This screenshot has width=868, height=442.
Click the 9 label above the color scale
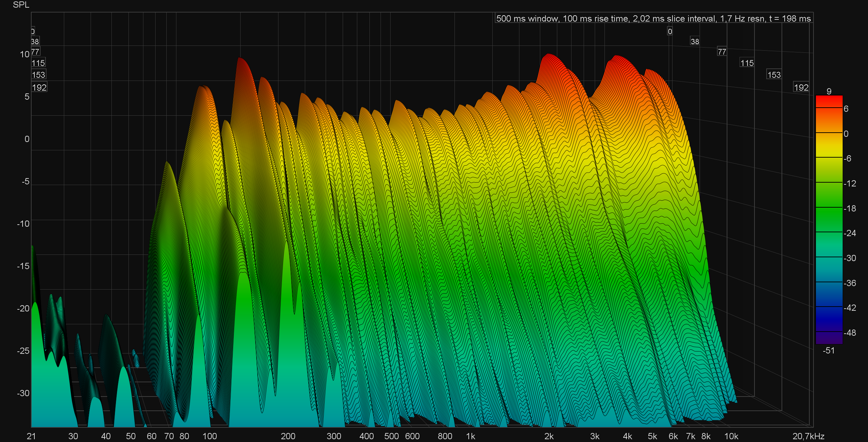tap(829, 91)
